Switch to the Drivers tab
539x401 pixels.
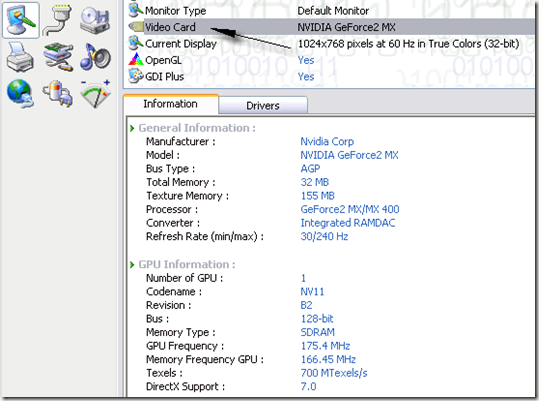coord(263,105)
